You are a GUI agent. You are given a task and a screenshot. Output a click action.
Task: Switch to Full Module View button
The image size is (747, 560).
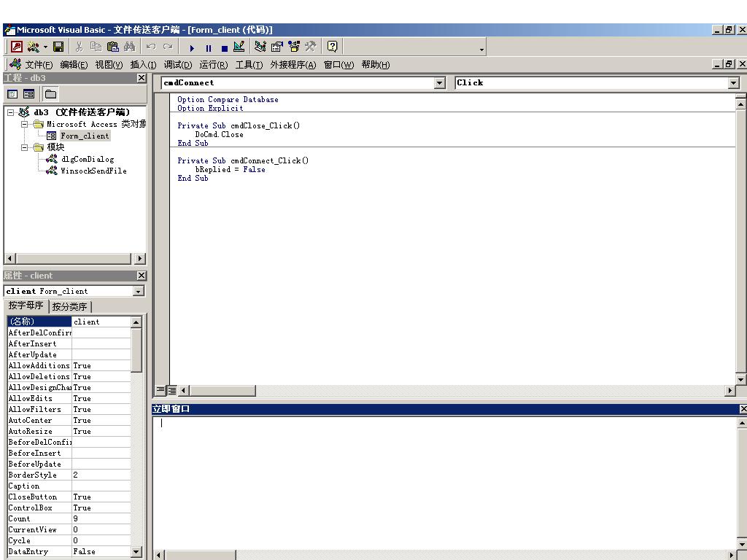[x=171, y=391]
